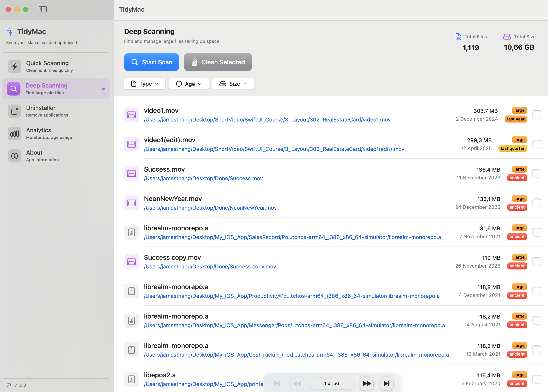Open the Type filter dropdown
The width and height of the screenshot is (548, 392).
(x=145, y=84)
